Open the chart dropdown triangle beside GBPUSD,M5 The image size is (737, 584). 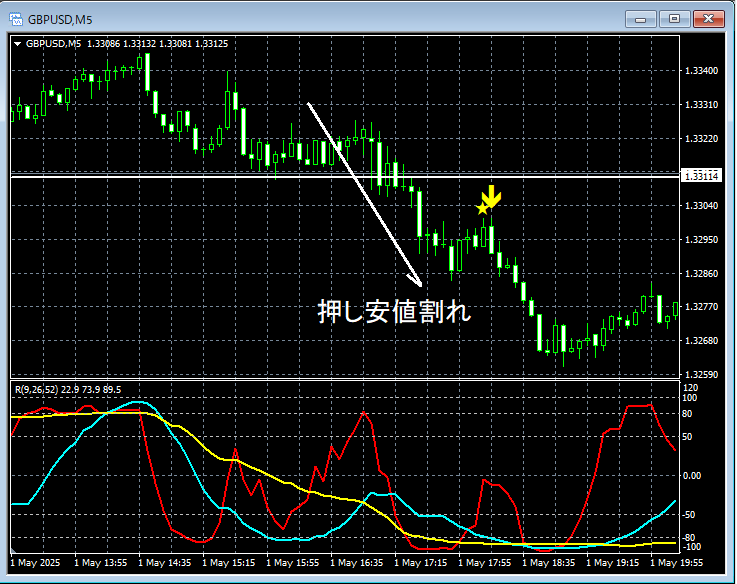(x=18, y=44)
